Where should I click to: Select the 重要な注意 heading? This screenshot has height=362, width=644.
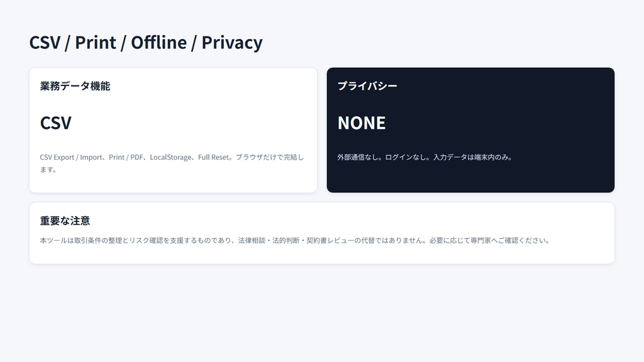65,221
